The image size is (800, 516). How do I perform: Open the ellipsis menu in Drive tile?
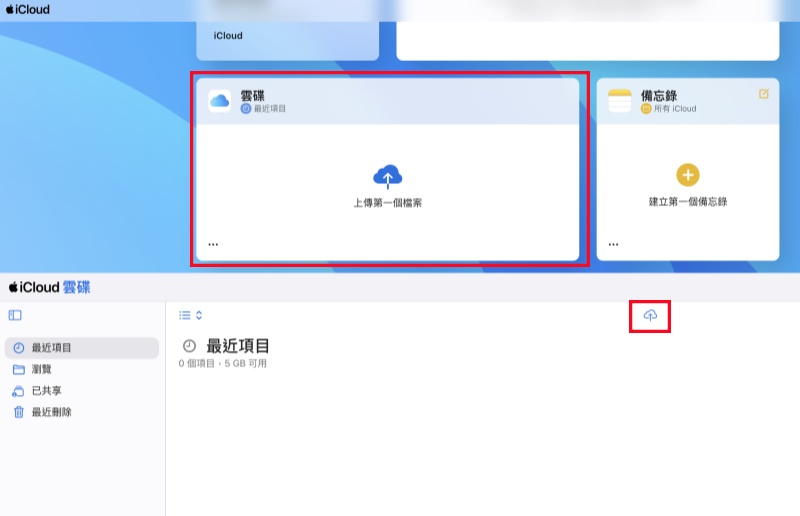tap(213, 244)
